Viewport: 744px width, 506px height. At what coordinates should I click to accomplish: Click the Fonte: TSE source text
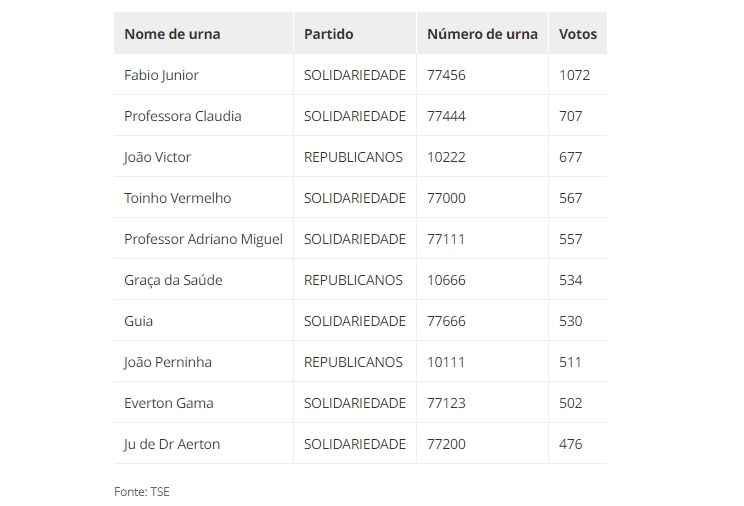[x=142, y=492]
